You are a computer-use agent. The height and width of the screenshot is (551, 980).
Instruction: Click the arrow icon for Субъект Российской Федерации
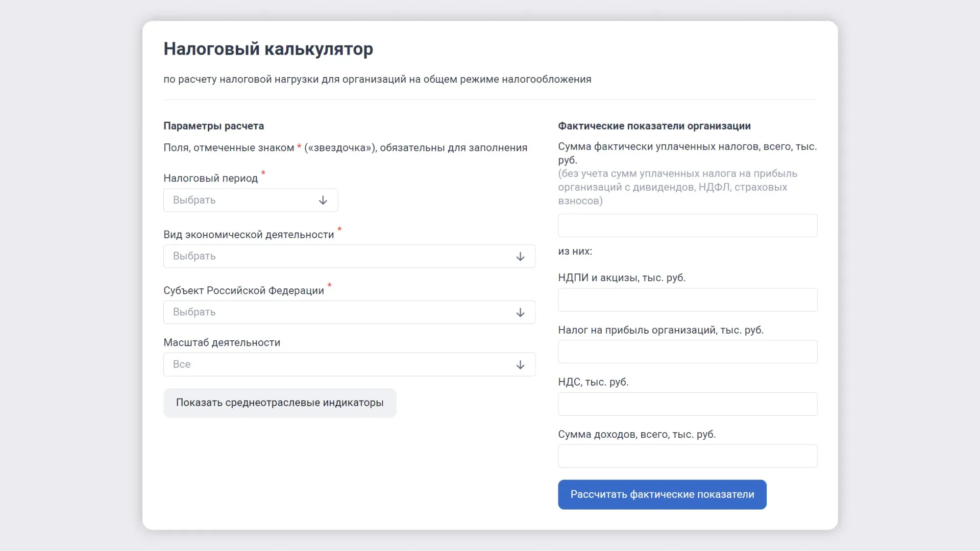[520, 312]
